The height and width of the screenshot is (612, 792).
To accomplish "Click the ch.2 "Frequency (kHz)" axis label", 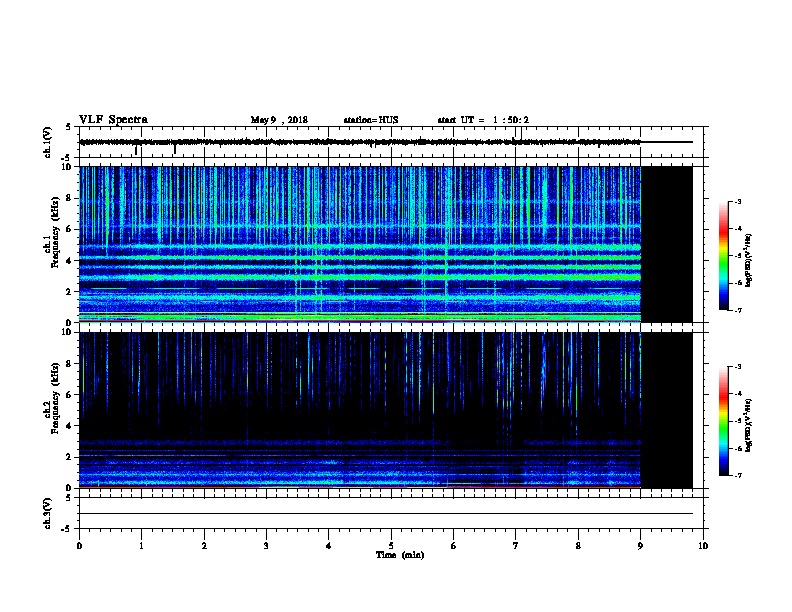I will coord(55,398).
